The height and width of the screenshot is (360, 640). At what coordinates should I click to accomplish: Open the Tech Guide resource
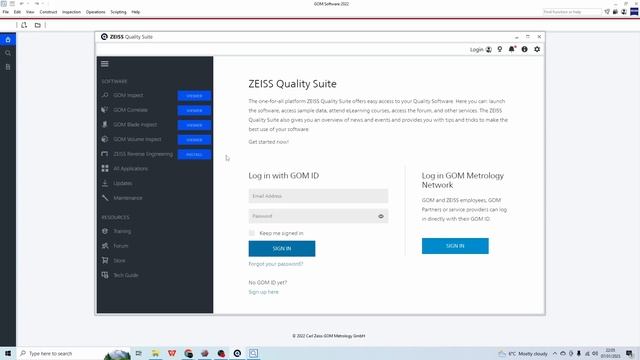click(x=126, y=276)
